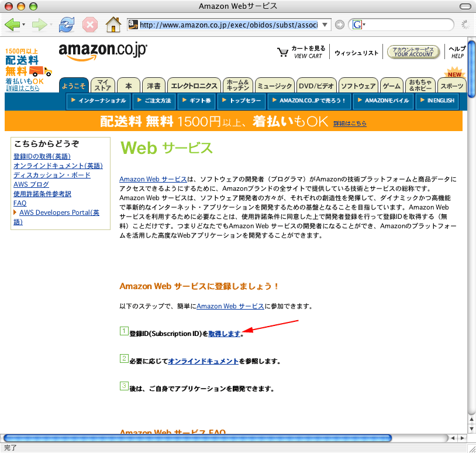
Task: Click the Google search engine icon
Action: (357, 25)
